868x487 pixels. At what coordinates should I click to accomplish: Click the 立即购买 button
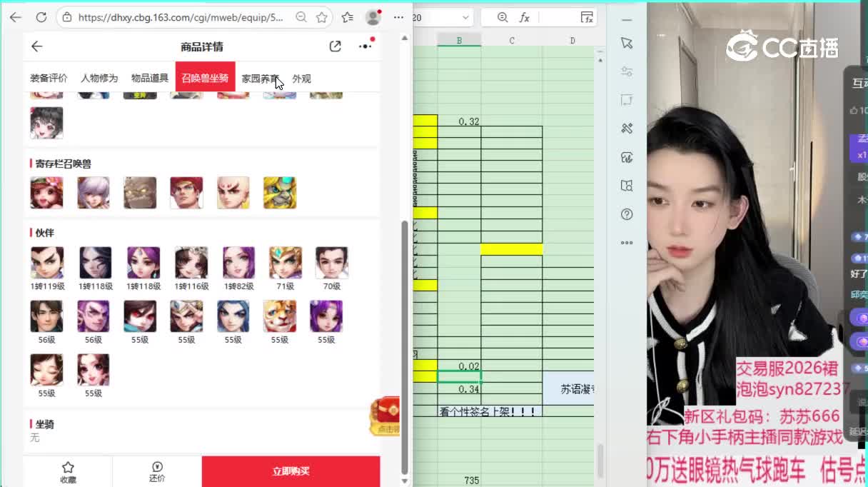(x=291, y=471)
